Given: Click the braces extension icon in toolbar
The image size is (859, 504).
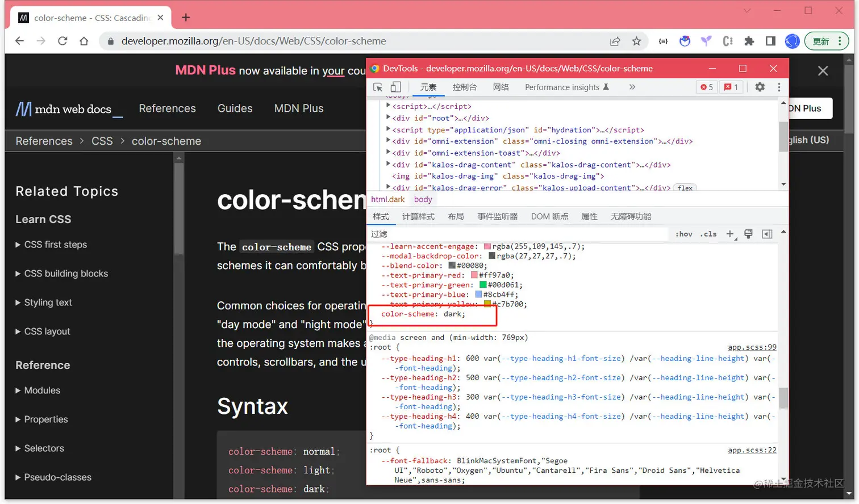Looking at the screenshot, I should point(663,41).
